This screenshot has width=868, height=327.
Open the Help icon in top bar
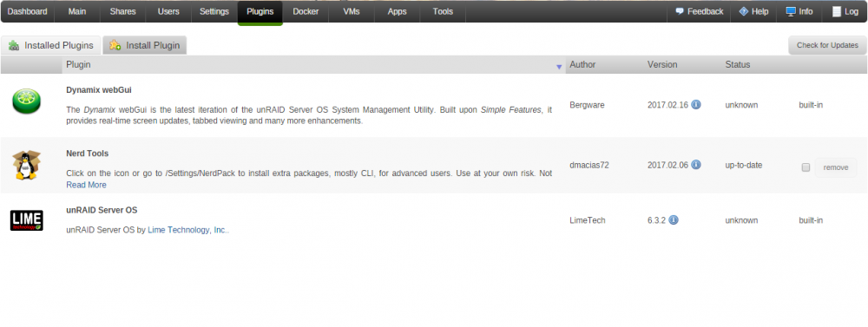744,11
